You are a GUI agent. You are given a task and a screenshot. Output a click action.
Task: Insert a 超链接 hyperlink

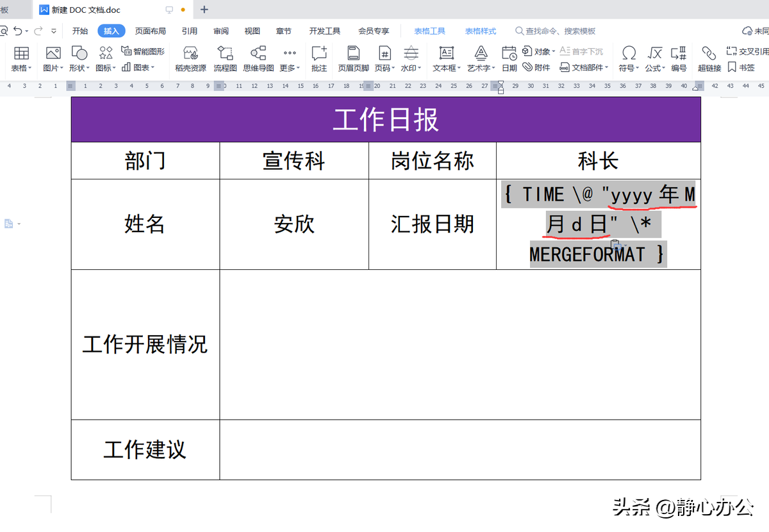tap(709, 58)
